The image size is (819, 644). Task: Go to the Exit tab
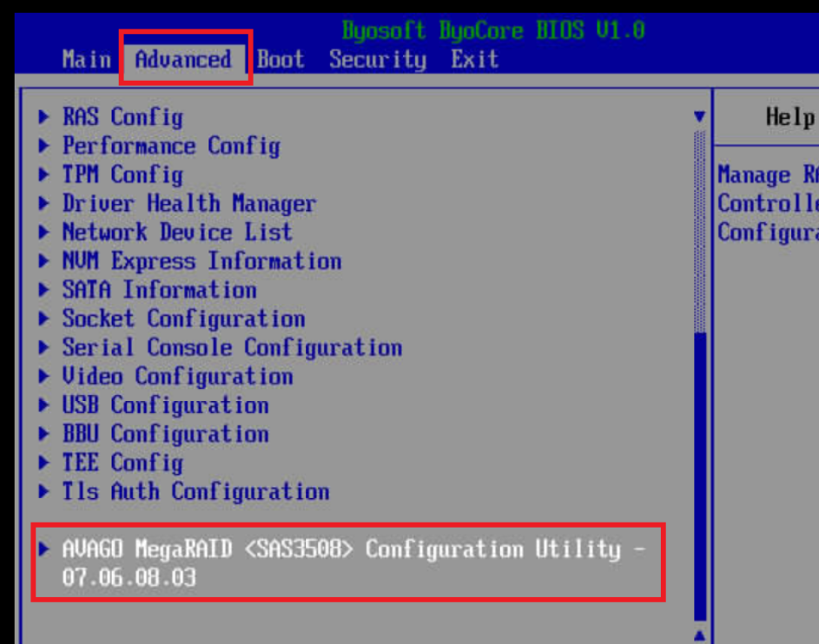coord(474,60)
